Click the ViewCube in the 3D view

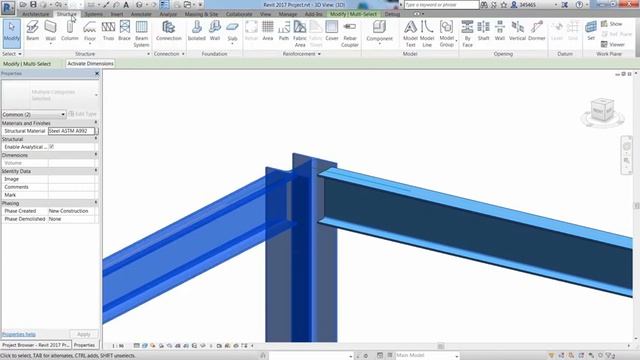coord(602,111)
